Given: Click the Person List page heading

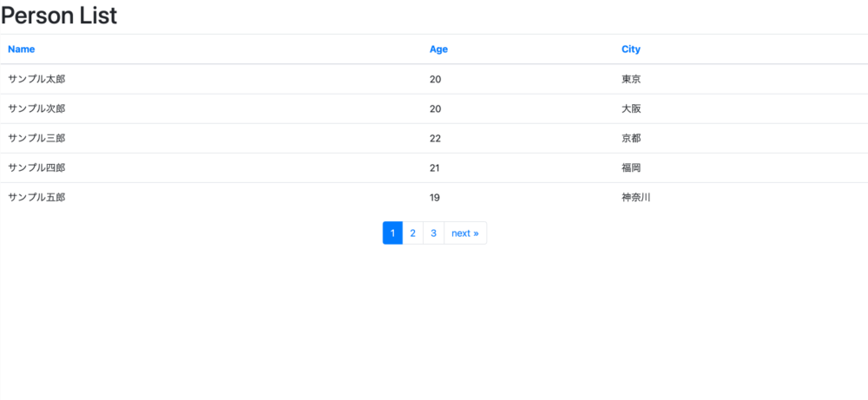Looking at the screenshot, I should (59, 16).
